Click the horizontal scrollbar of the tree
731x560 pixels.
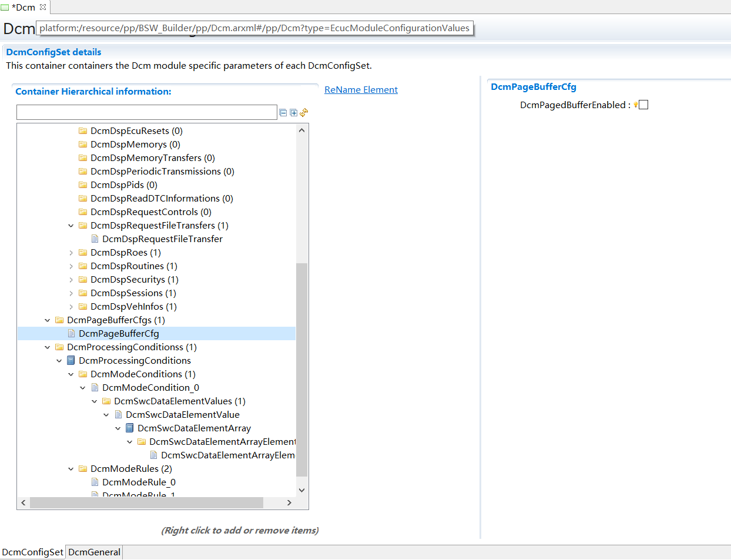(x=147, y=503)
